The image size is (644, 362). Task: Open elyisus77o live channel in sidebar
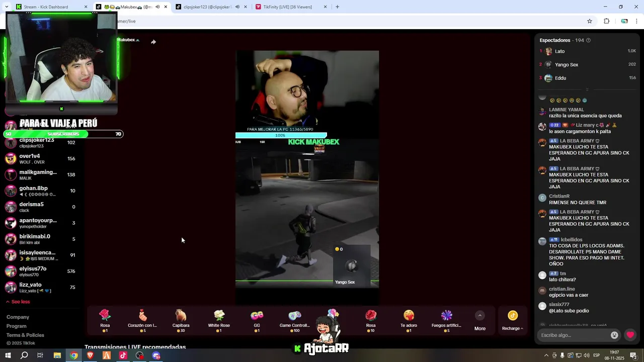40,271
